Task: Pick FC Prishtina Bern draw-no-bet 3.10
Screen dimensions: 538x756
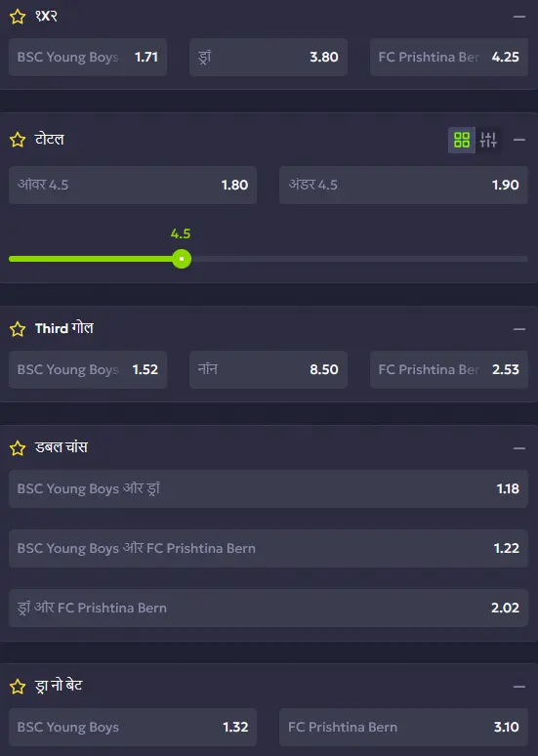Action: click(x=403, y=727)
